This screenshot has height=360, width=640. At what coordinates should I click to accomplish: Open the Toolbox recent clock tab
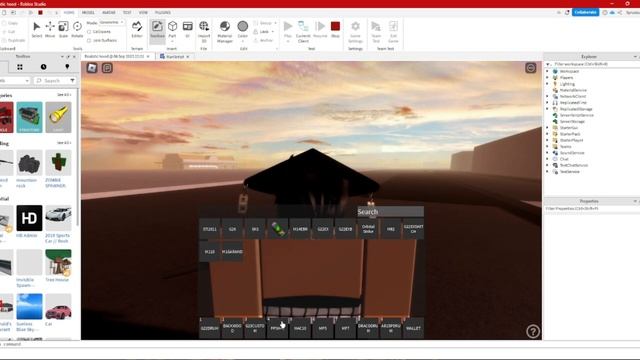[x=43, y=67]
